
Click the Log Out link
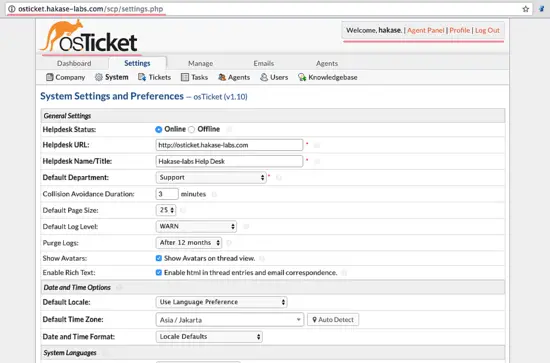[487, 31]
